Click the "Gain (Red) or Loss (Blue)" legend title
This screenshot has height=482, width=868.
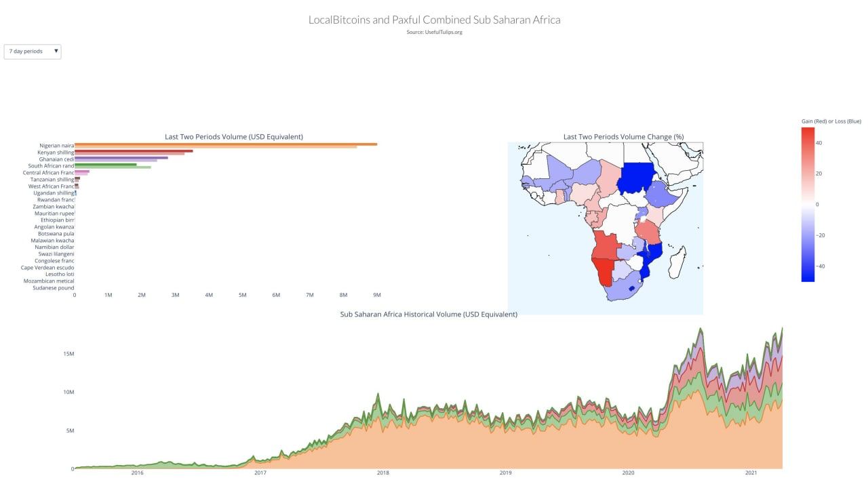[831, 121]
